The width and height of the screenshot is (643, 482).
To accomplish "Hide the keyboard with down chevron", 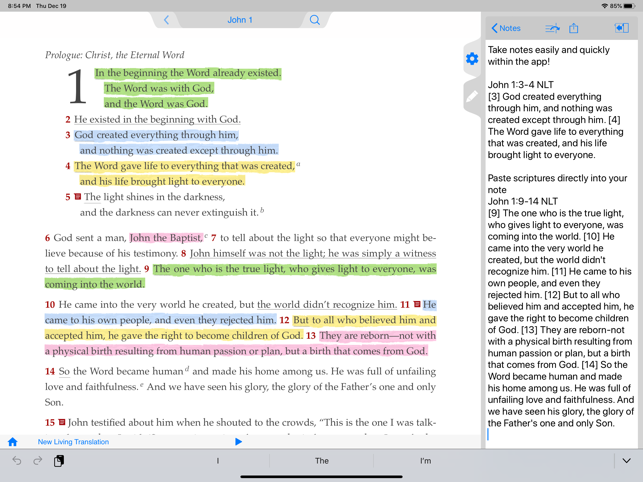I will pos(626,461).
